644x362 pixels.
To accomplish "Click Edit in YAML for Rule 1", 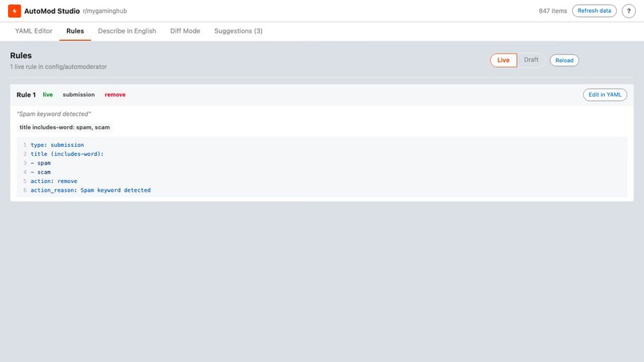I will coord(605,94).
